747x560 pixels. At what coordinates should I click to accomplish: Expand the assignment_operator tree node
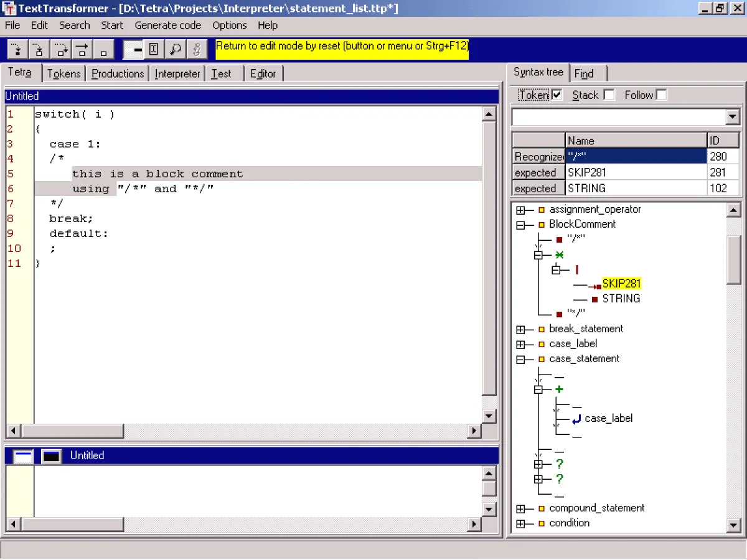coord(522,210)
